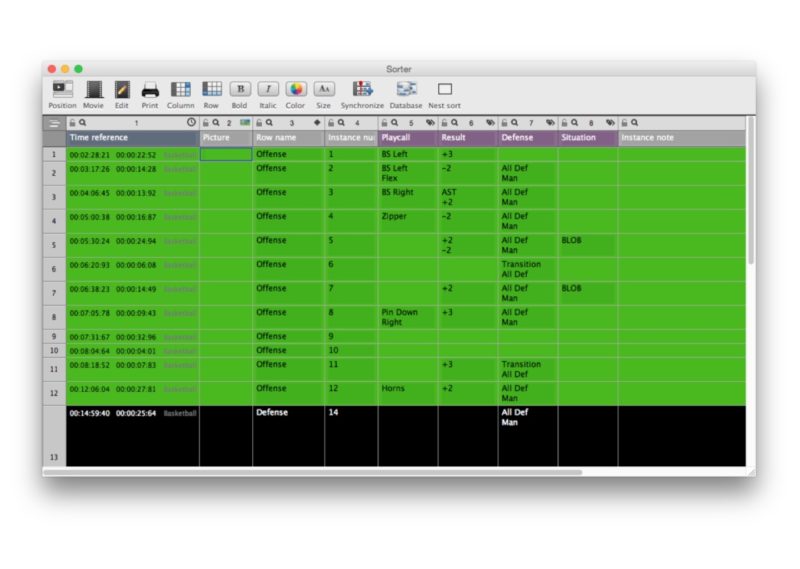Image resolution: width=800 pixels, height=569 pixels.
Task: Toggle the lock on column 2
Action: (206, 122)
